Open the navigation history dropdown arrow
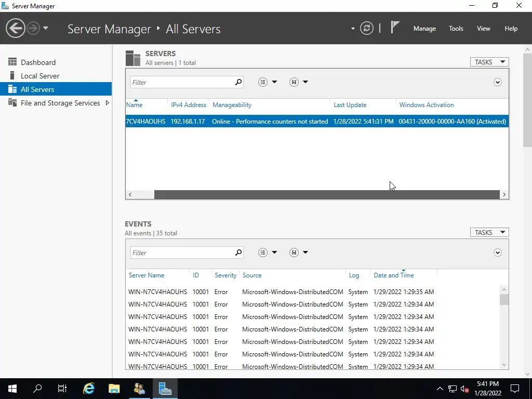532x399 pixels. point(46,28)
